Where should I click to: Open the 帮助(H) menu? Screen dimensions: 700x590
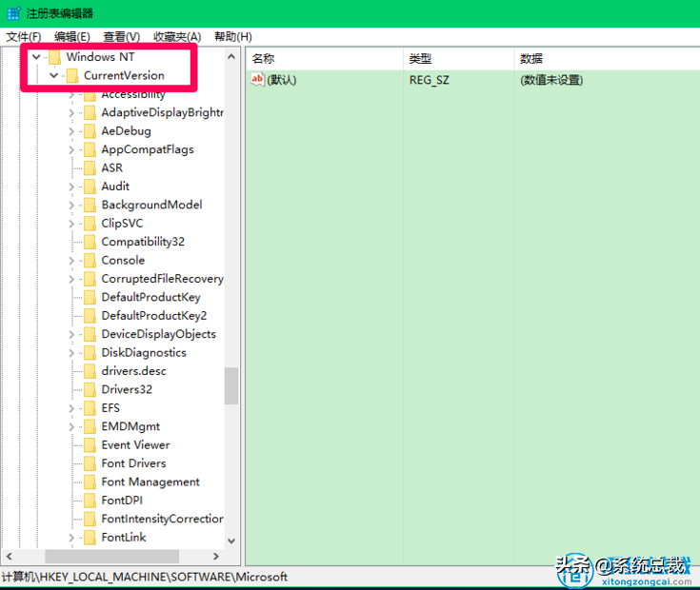[x=233, y=36]
